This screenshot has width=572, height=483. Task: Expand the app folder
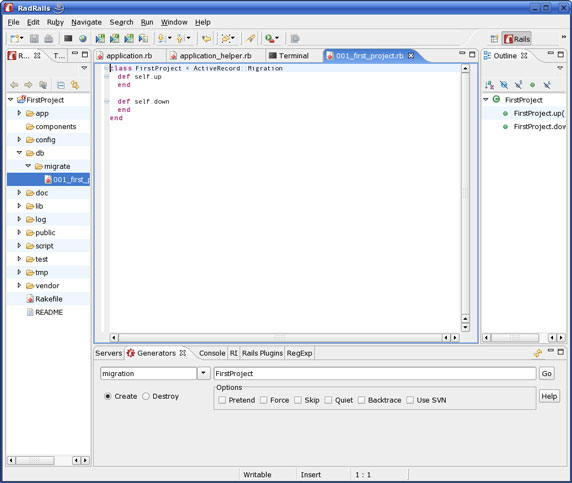click(19, 113)
